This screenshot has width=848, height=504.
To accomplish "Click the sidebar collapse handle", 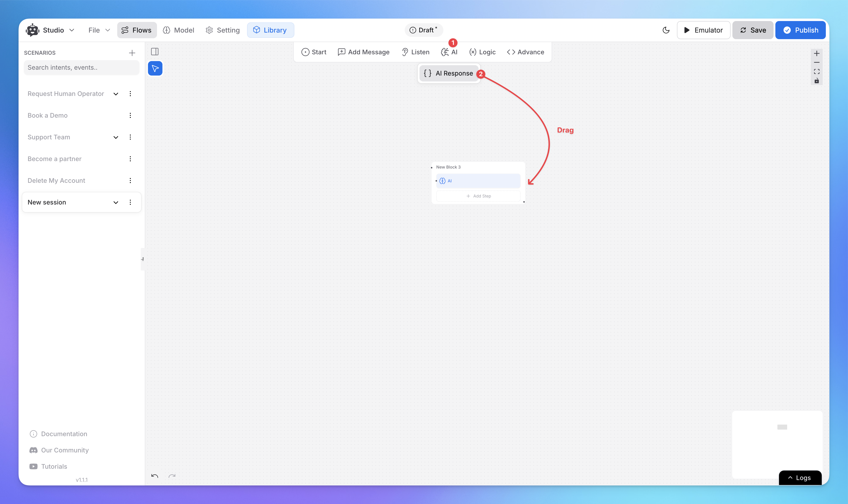I will pyautogui.click(x=143, y=259).
